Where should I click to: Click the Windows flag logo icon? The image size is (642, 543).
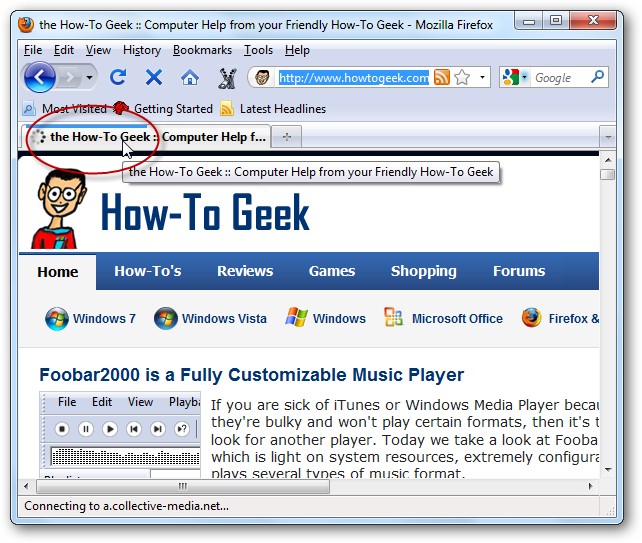coord(296,317)
